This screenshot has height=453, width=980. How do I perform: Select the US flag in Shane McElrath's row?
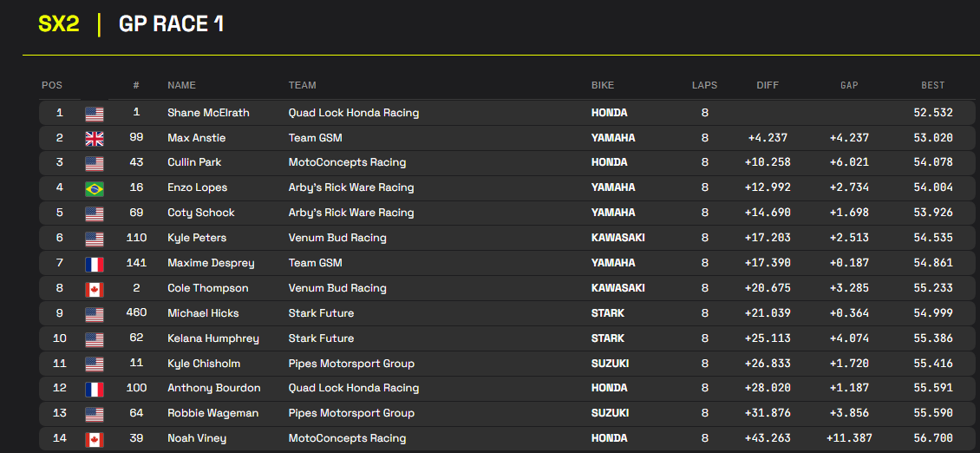tap(94, 113)
